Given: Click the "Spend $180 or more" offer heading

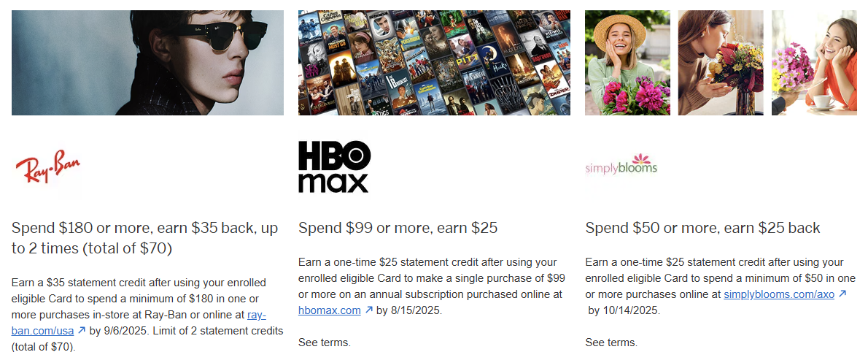Looking at the screenshot, I should (x=144, y=238).
